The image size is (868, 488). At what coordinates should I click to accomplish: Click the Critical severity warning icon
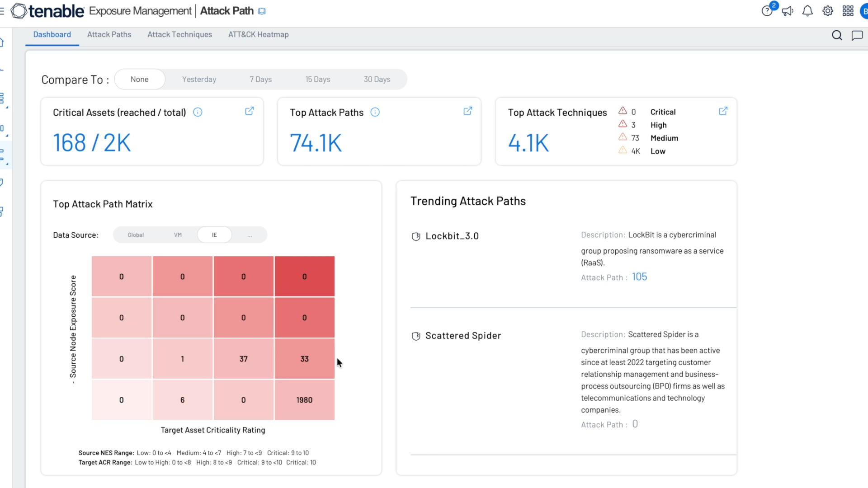623,111
